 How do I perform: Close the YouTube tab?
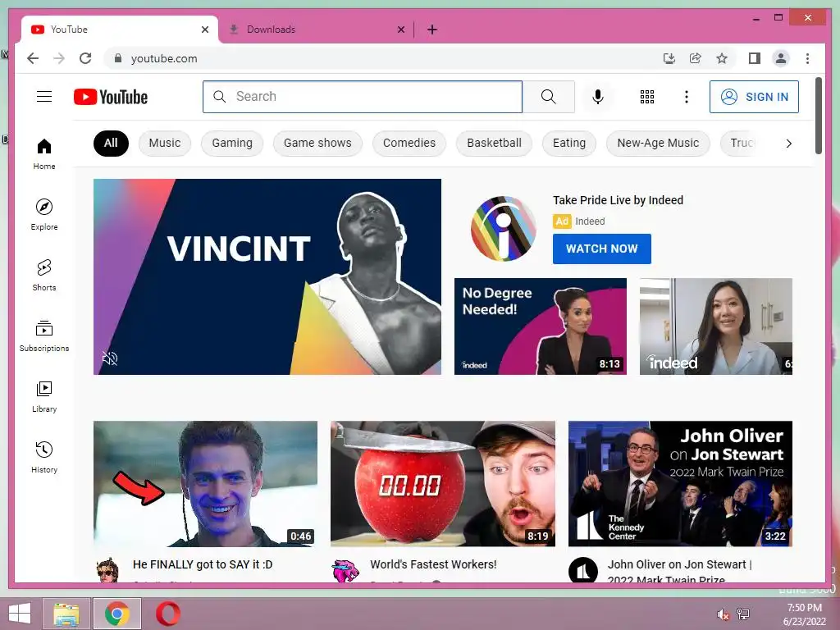click(204, 30)
